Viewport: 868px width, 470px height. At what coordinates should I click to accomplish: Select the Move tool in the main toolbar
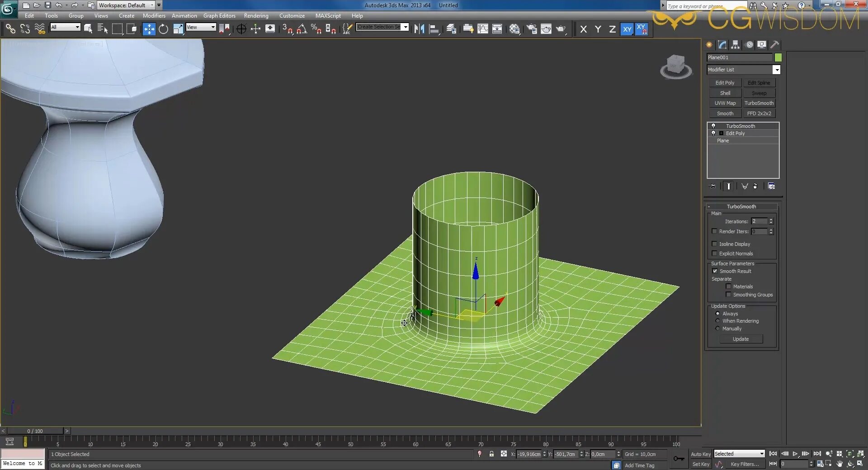(x=149, y=29)
